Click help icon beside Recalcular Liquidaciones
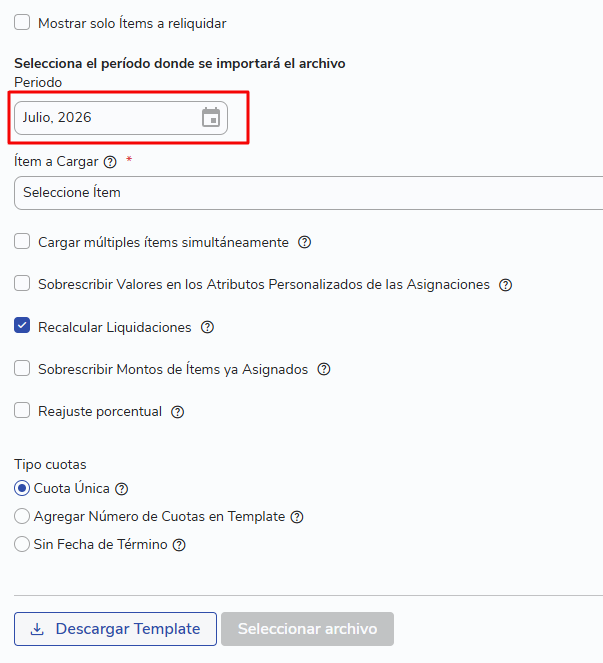 click(x=207, y=327)
